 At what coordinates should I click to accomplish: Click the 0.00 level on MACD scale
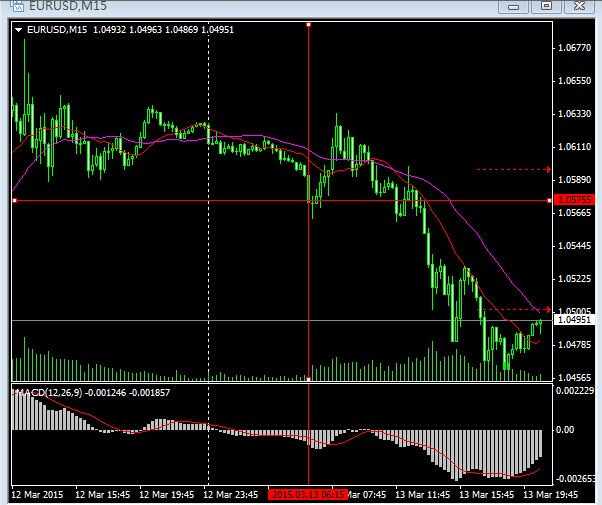click(565, 430)
